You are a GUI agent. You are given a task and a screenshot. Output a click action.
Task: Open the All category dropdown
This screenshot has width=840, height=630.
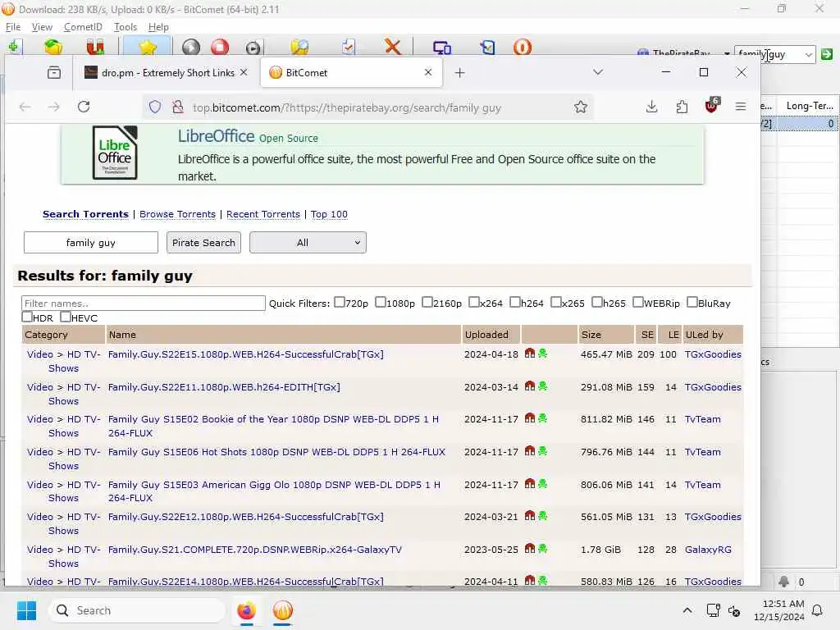(x=308, y=243)
